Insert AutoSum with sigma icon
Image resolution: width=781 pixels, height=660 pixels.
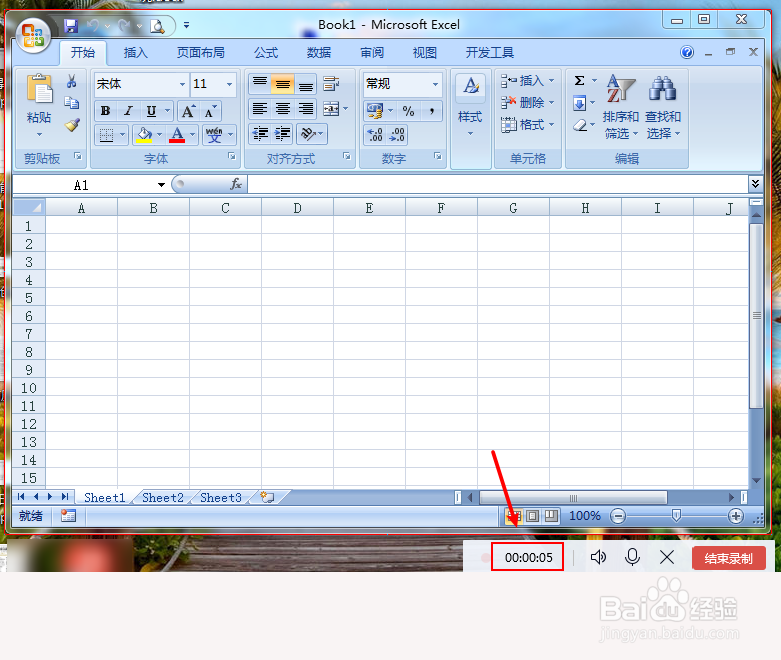(x=579, y=81)
